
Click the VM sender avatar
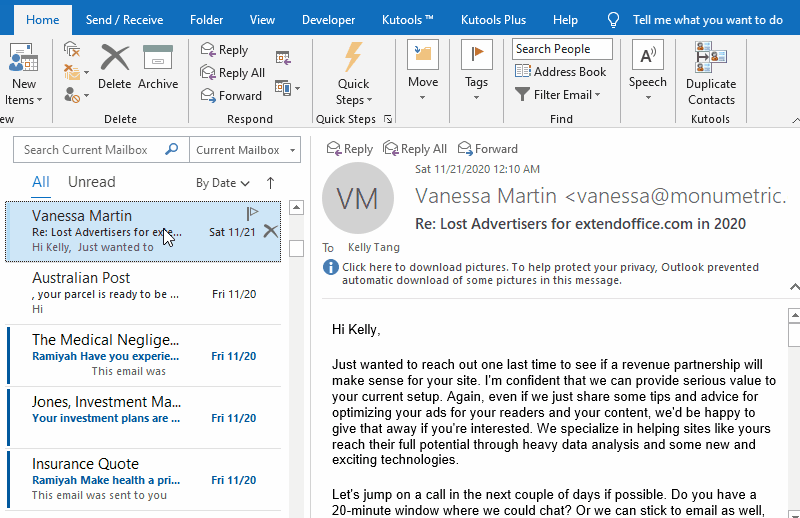click(x=358, y=198)
